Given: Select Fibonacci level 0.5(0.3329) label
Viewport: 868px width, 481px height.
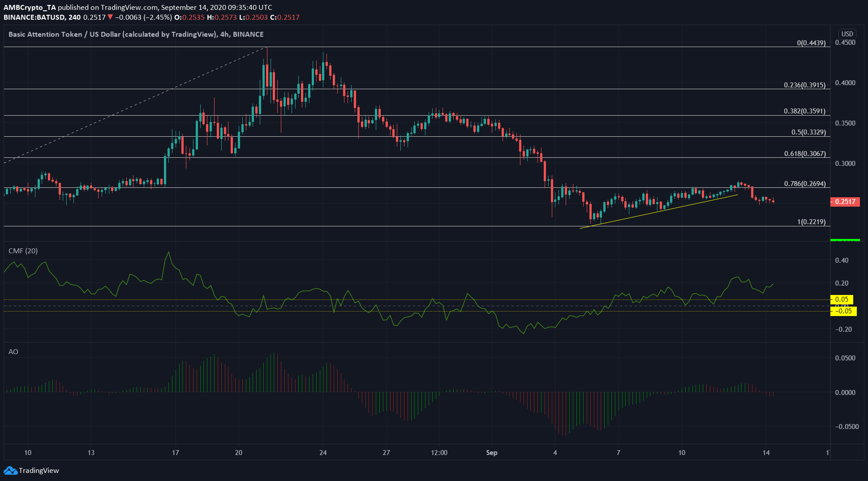Looking at the screenshot, I should (808, 132).
